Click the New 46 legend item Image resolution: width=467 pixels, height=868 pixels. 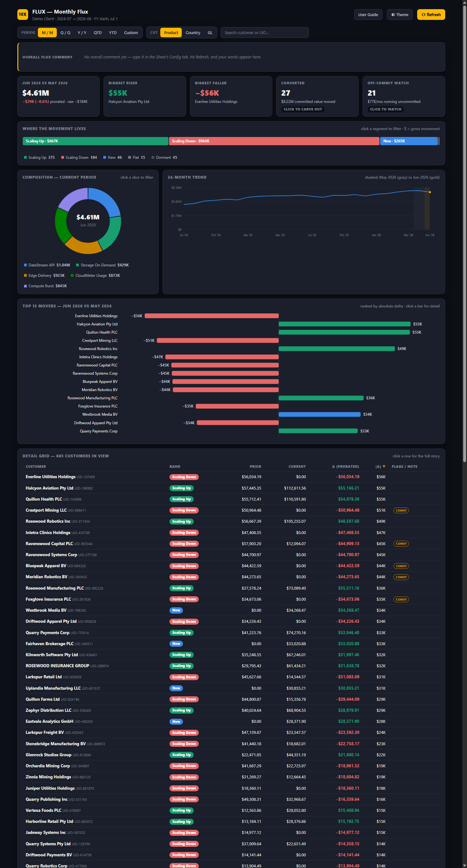tap(113, 158)
